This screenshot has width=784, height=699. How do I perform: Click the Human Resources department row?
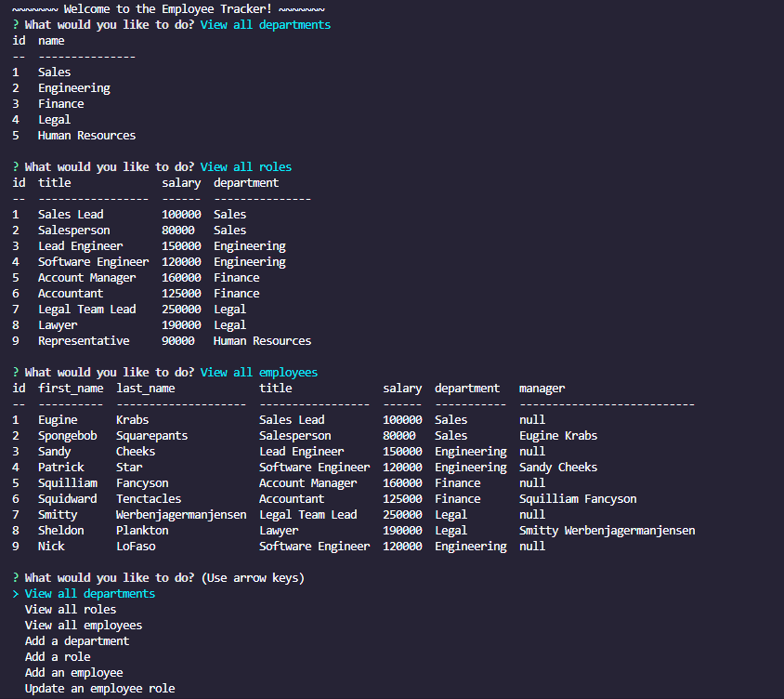85,135
